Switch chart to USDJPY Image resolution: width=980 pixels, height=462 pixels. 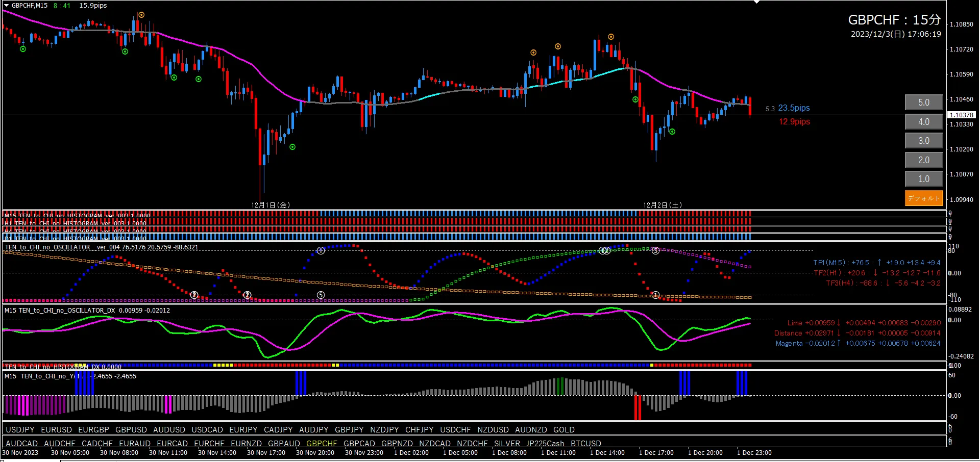click(20, 430)
